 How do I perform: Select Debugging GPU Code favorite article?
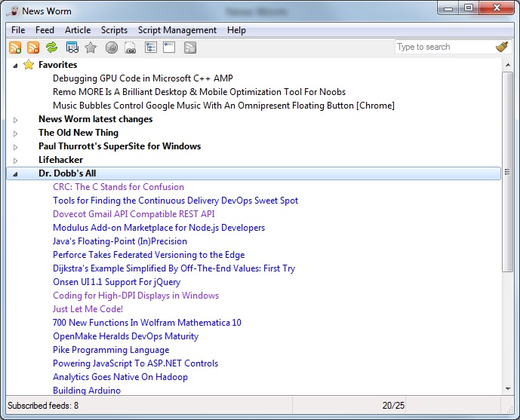(143, 78)
